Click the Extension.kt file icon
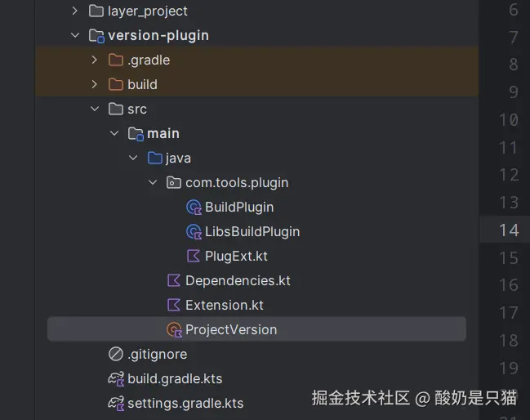 click(x=173, y=305)
